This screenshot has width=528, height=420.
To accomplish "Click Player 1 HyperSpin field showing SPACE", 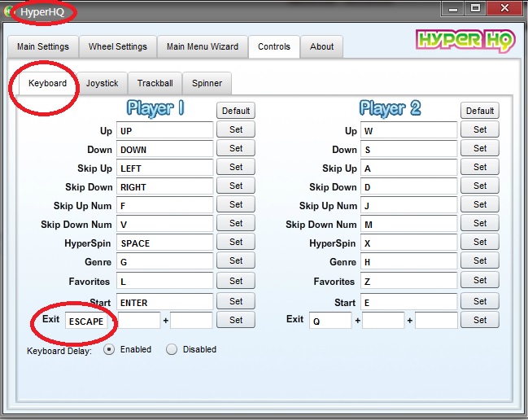I will click(164, 243).
